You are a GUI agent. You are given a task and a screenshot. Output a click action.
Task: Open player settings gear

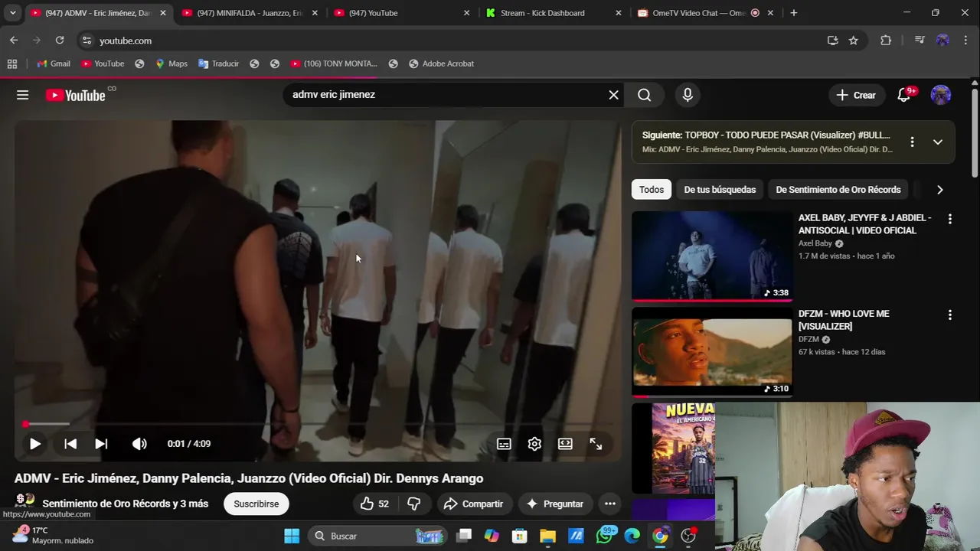point(534,444)
